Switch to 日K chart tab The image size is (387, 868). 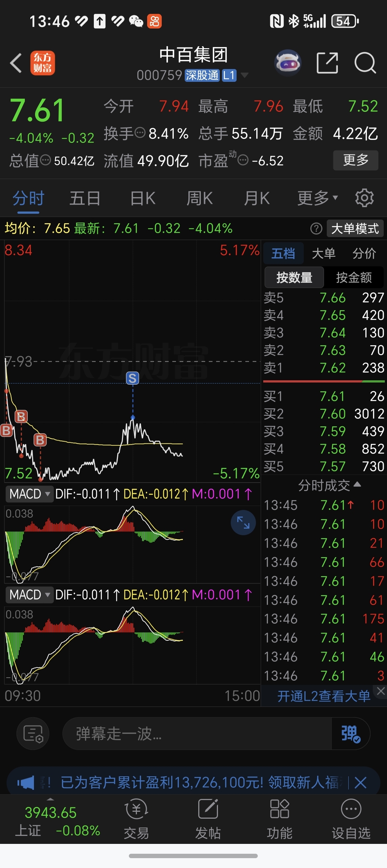[x=143, y=198]
